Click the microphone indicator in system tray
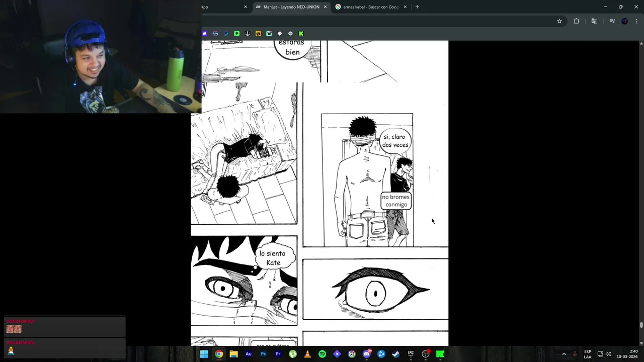This screenshot has width=644, height=362. click(x=575, y=354)
